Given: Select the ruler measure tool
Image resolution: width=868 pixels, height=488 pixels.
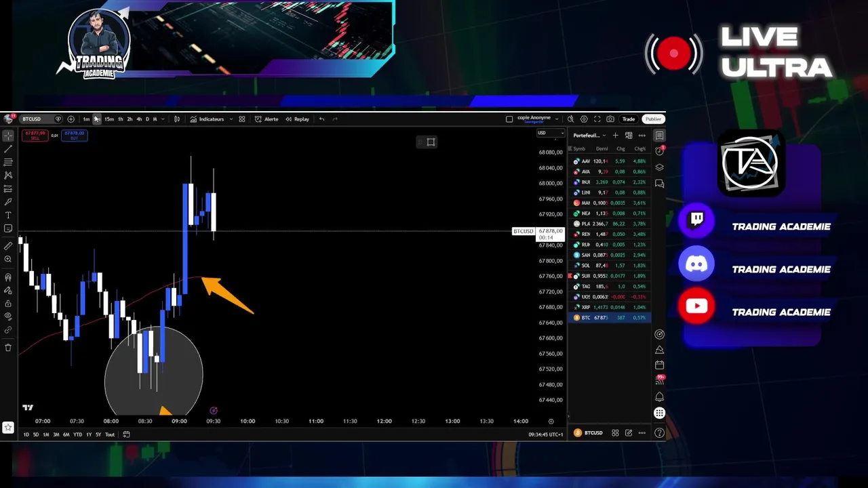Looking at the screenshot, I should pos(8,246).
